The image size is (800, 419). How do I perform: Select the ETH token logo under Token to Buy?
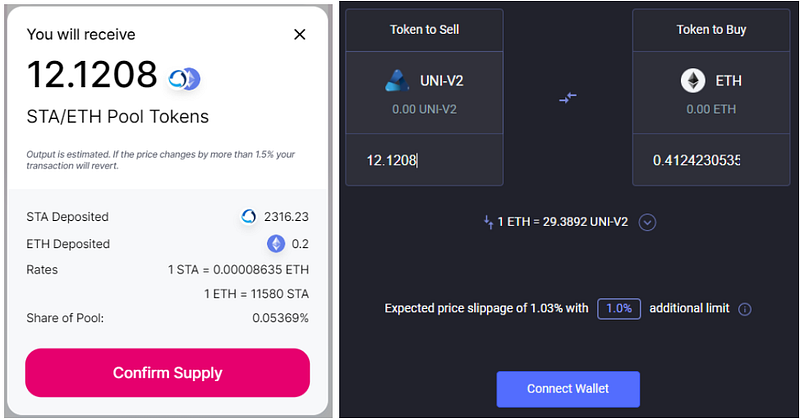tap(692, 81)
